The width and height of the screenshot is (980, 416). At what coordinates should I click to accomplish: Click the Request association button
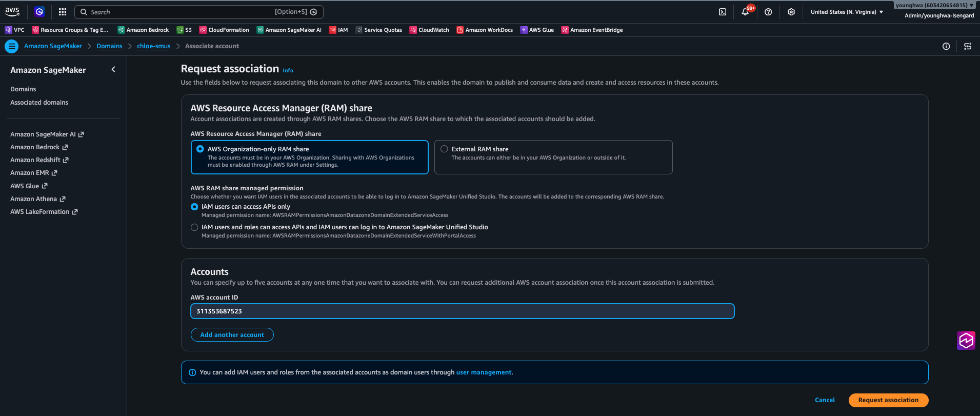888,400
